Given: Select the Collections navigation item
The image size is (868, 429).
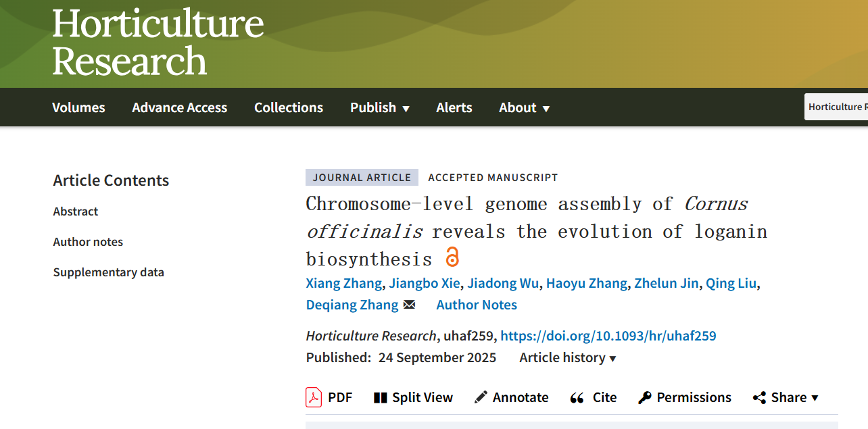Looking at the screenshot, I should pyautogui.click(x=289, y=107).
